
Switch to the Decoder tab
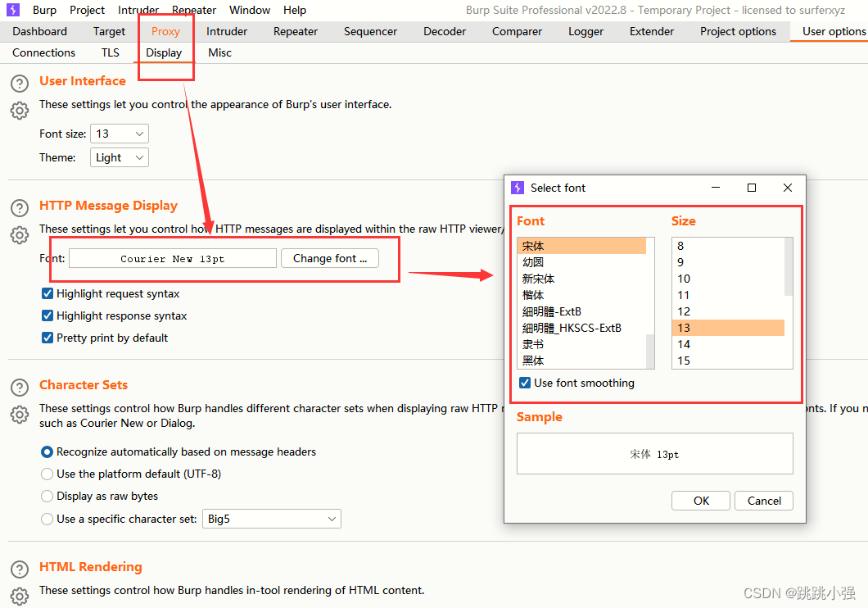tap(445, 32)
